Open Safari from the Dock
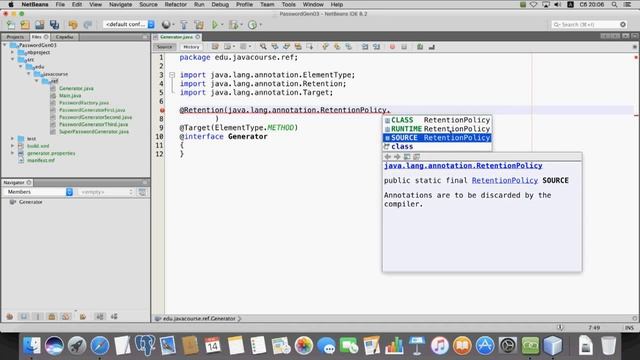This screenshot has height=360, width=640. 100,346
